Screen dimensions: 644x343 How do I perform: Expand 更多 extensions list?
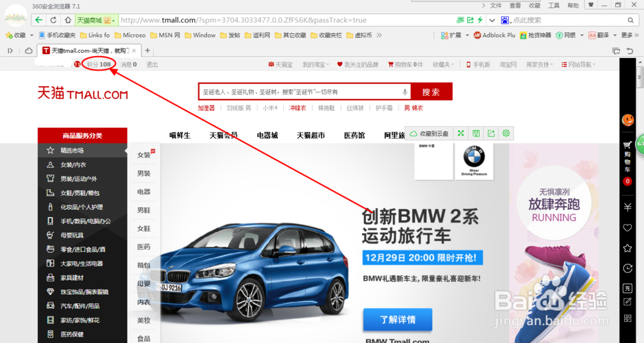pyautogui.click(x=630, y=35)
